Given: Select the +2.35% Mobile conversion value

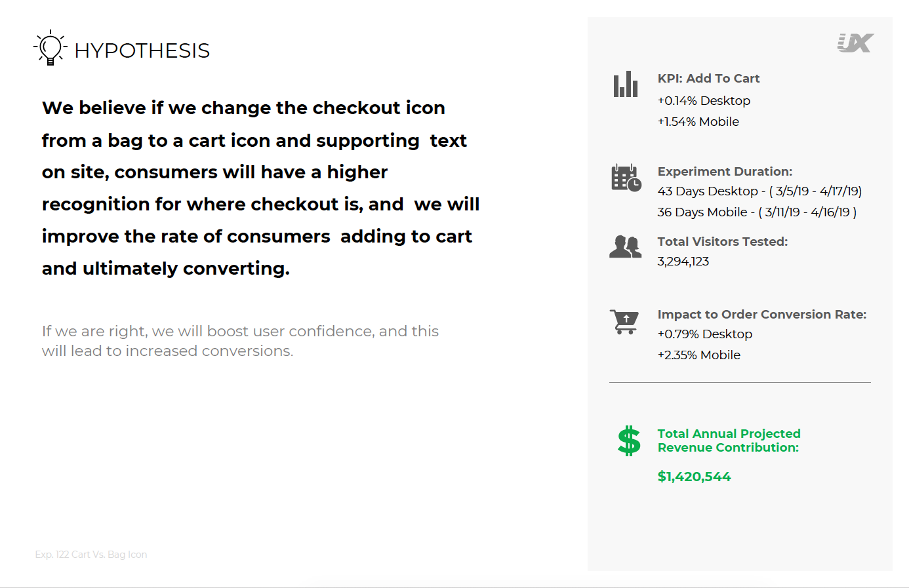Looking at the screenshot, I should [x=699, y=355].
